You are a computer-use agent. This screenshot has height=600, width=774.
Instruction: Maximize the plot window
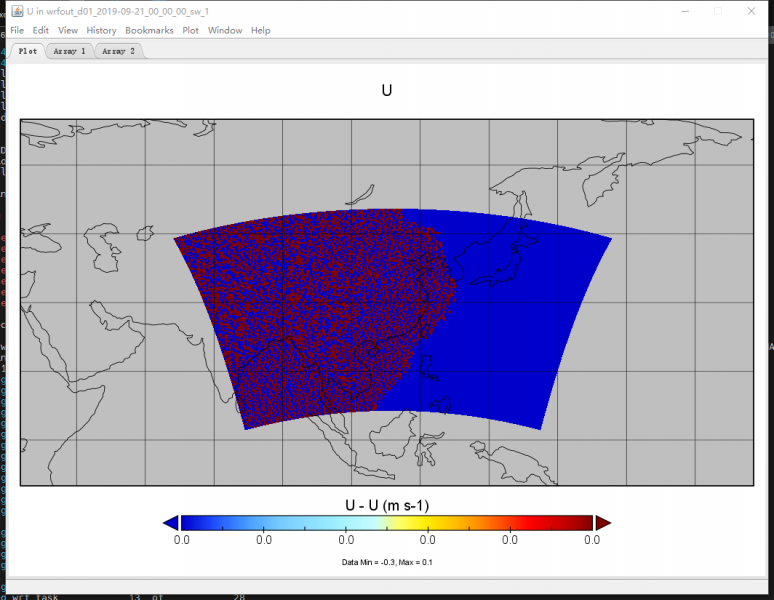(718, 11)
